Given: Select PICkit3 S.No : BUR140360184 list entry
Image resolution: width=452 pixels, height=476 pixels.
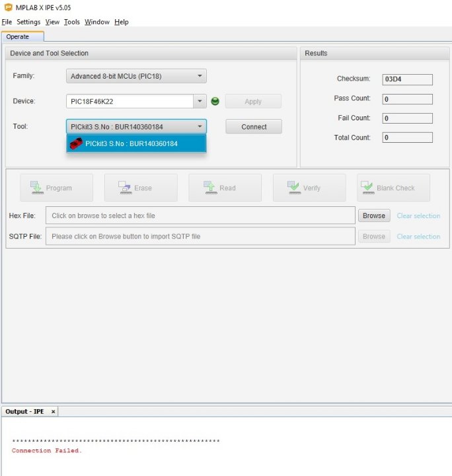Looking at the screenshot, I should pos(136,143).
